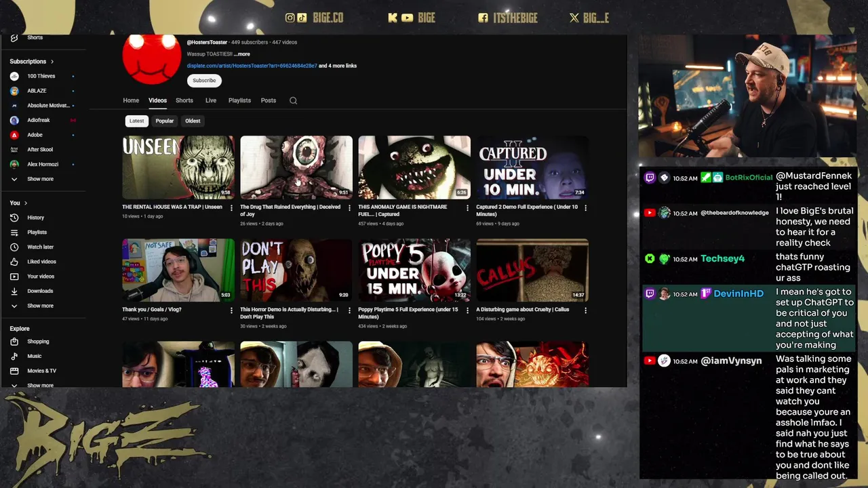The width and height of the screenshot is (868, 488).
Task: Switch to channel Playlists tab
Action: 239,100
